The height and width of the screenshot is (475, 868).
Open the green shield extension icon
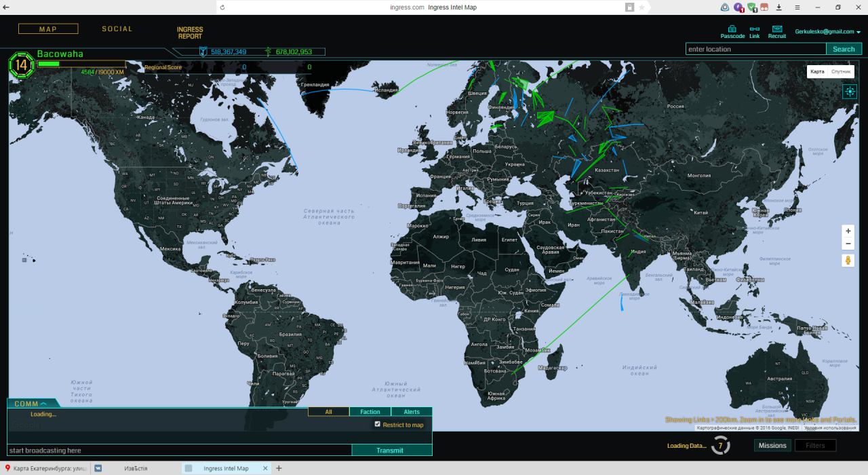751,7
